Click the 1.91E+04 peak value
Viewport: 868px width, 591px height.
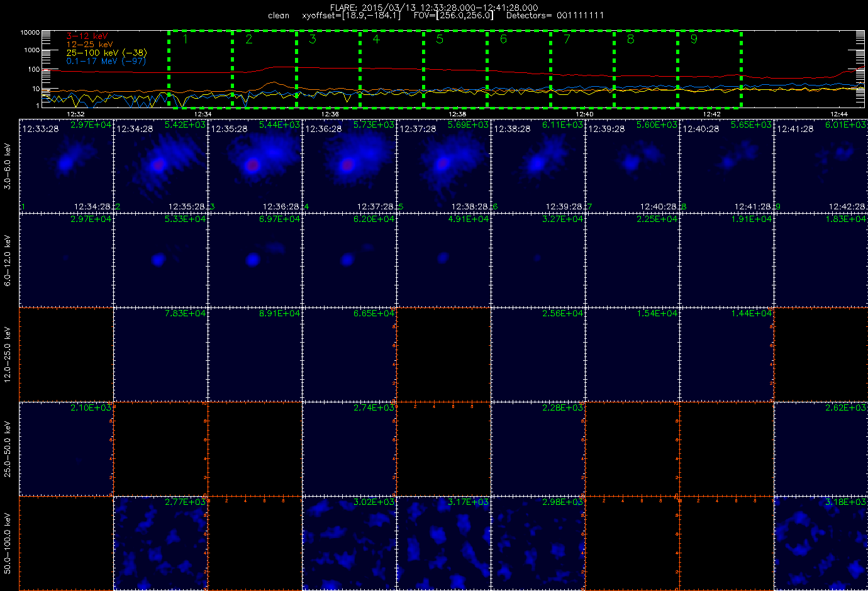(x=751, y=219)
